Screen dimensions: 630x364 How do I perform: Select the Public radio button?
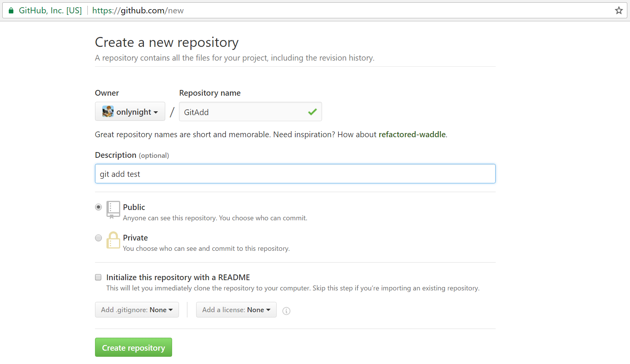(x=98, y=207)
